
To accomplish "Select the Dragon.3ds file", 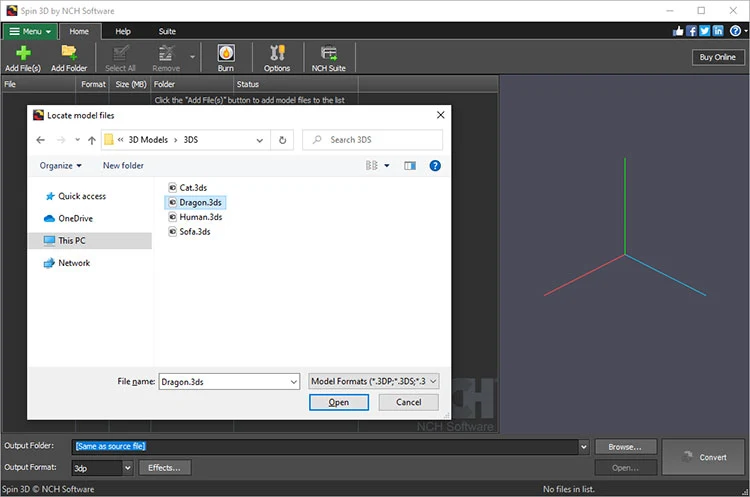I will tap(195, 202).
